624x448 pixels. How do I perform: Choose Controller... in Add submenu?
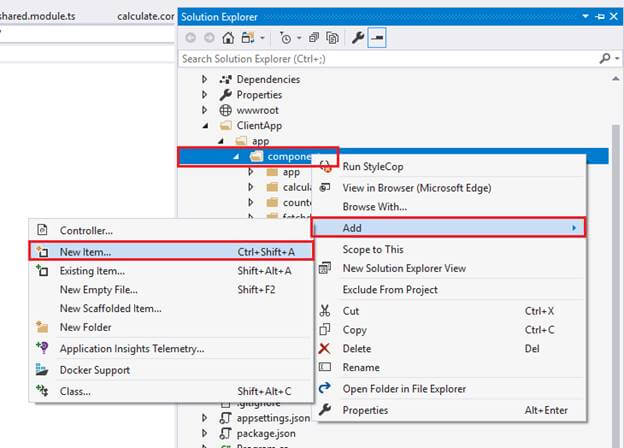[x=171, y=230]
